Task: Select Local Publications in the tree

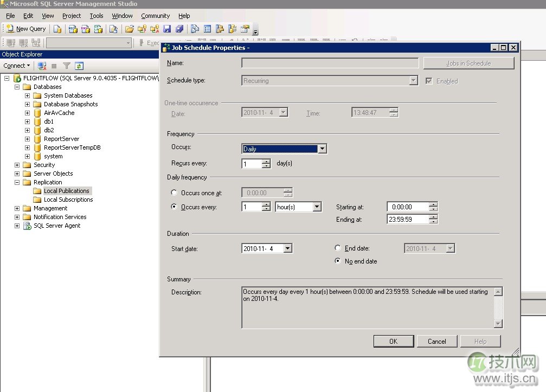Action: coord(67,191)
